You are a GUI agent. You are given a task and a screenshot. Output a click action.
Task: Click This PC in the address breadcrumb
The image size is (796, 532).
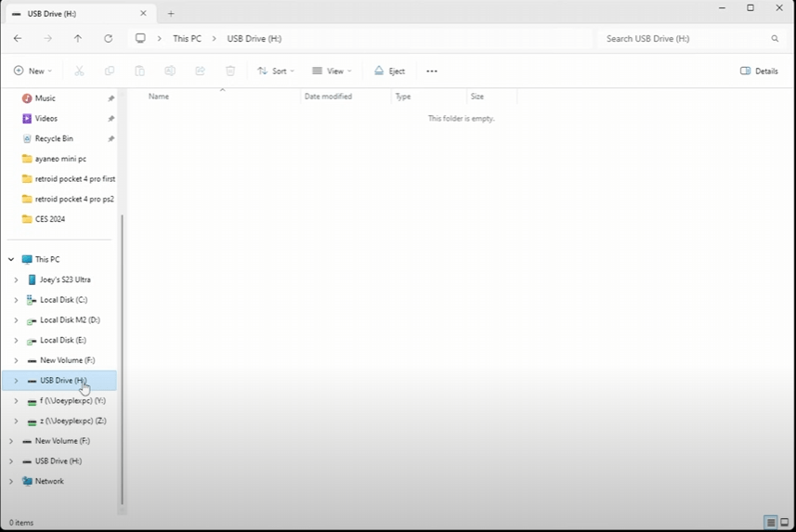pos(187,39)
